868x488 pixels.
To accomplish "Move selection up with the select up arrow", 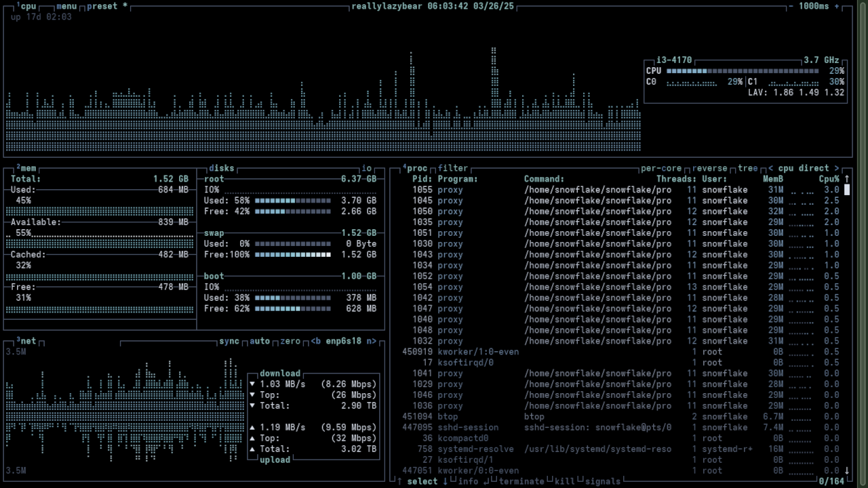I will point(399,481).
